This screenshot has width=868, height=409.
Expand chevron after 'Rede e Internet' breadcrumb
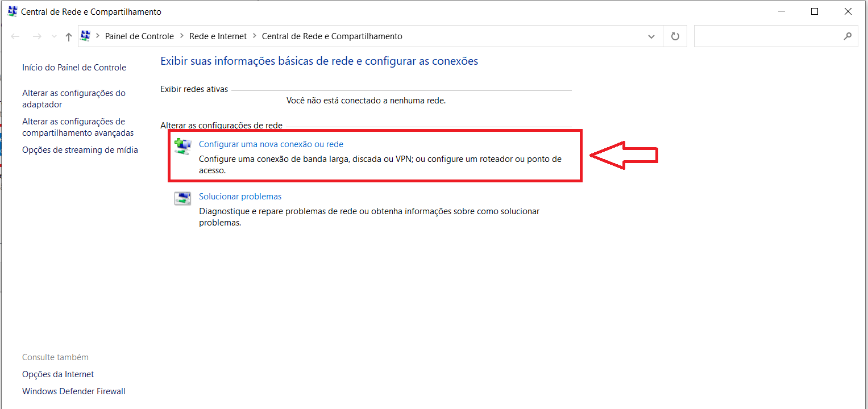pyautogui.click(x=255, y=36)
